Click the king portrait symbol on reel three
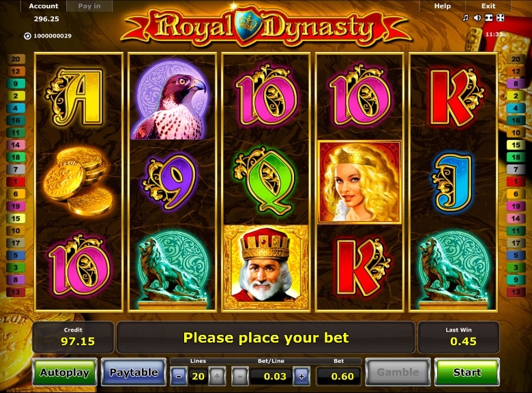 point(266,267)
